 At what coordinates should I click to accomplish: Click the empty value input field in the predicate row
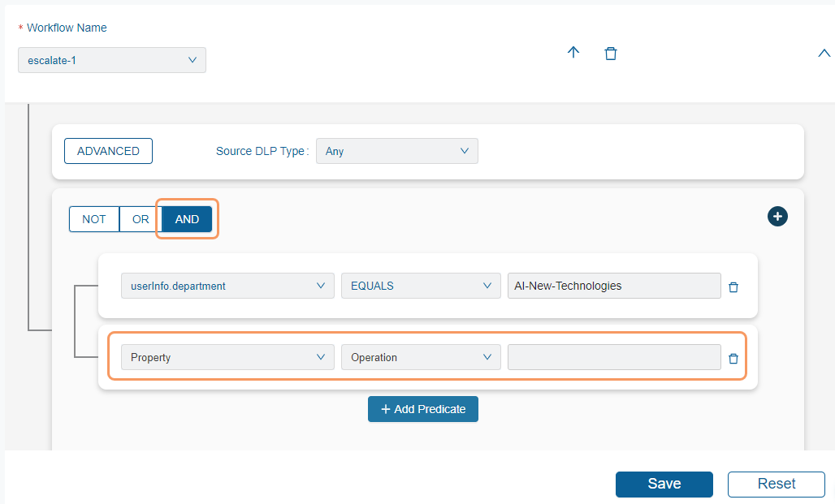613,357
